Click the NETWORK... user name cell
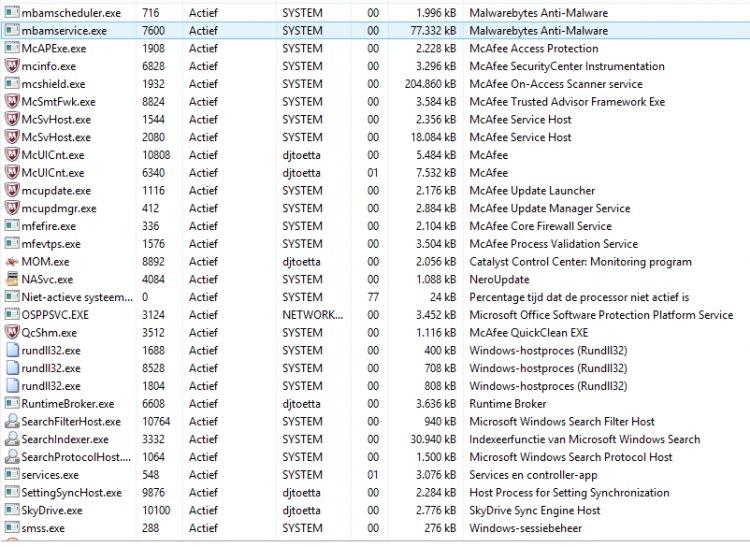This screenshot has width=750, height=547. [x=312, y=315]
